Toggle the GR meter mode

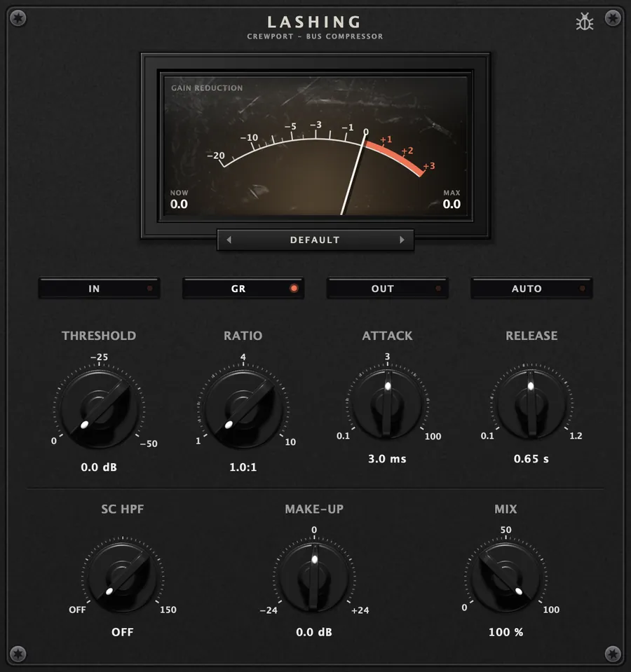pyautogui.click(x=243, y=289)
